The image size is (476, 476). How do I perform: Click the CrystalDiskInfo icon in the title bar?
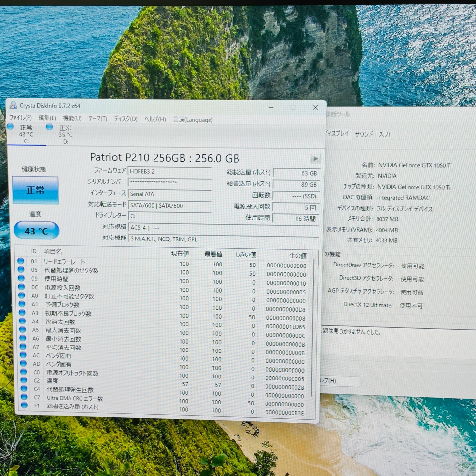coord(13,106)
